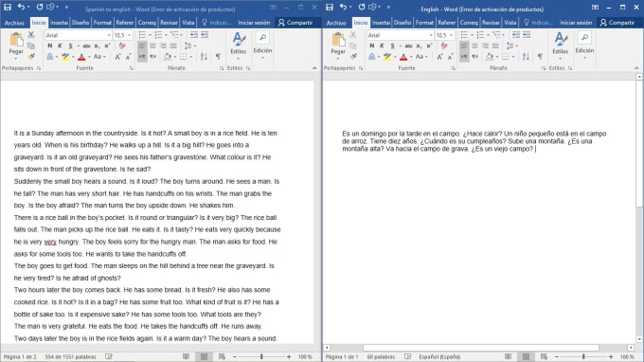This screenshot has width=644, height=362.
Task: Align text right in English window
Action: coord(485,45)
